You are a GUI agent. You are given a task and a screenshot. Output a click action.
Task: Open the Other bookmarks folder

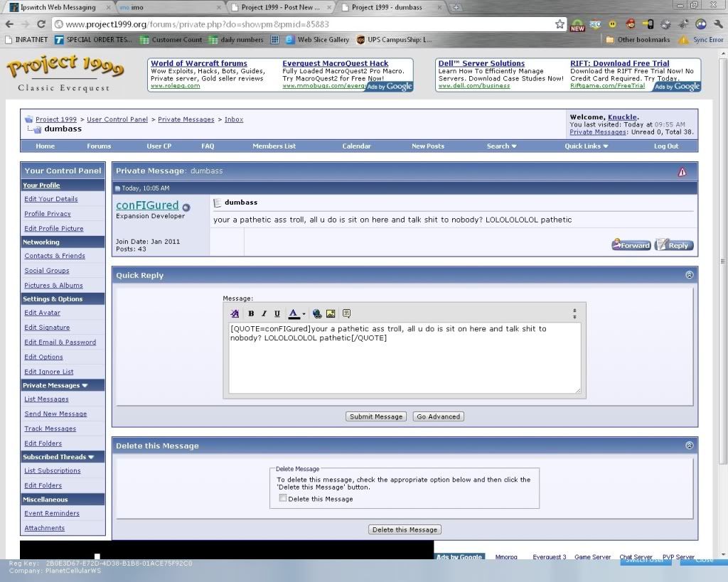click(x=638, y=40)
